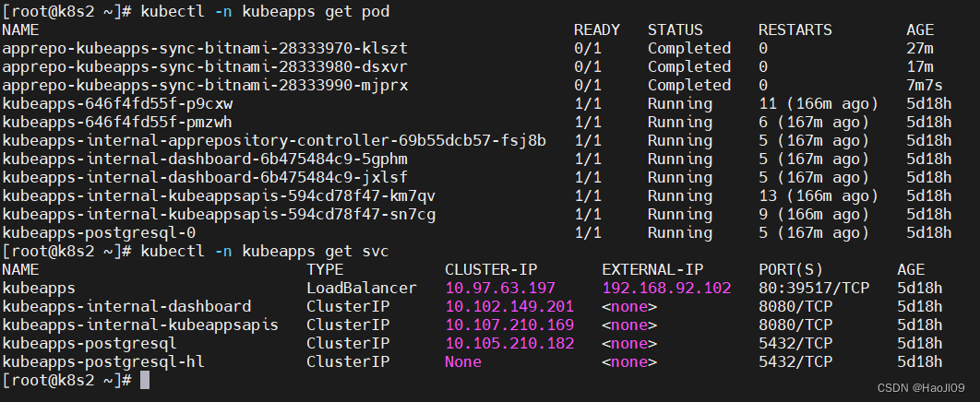
Task: Select pod kubeappsapis-594cd78f47-sn7cg
Action: (x=219, y=215)
